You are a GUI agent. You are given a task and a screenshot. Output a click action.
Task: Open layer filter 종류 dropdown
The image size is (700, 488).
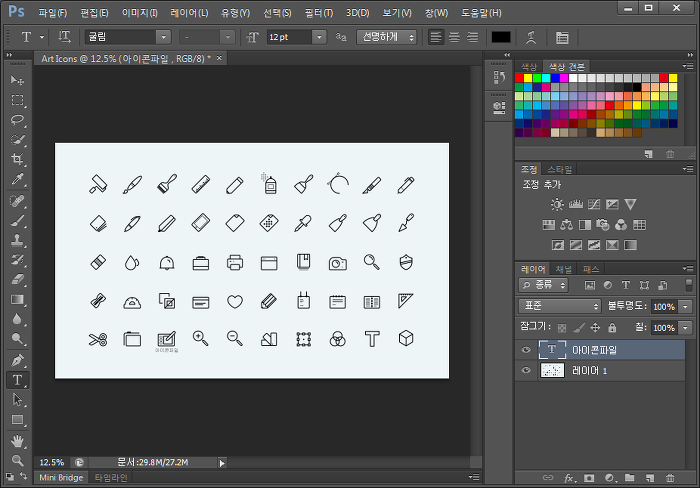point(543,285)
